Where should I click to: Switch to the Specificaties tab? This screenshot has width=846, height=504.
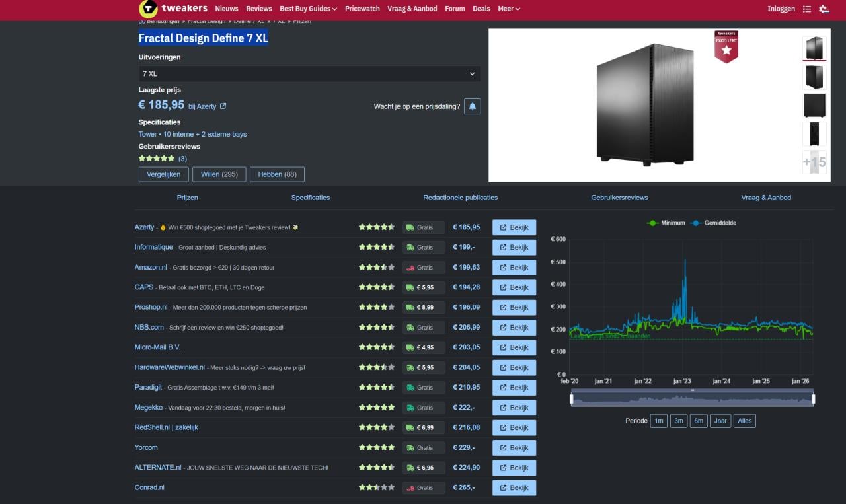pos(310,197)
